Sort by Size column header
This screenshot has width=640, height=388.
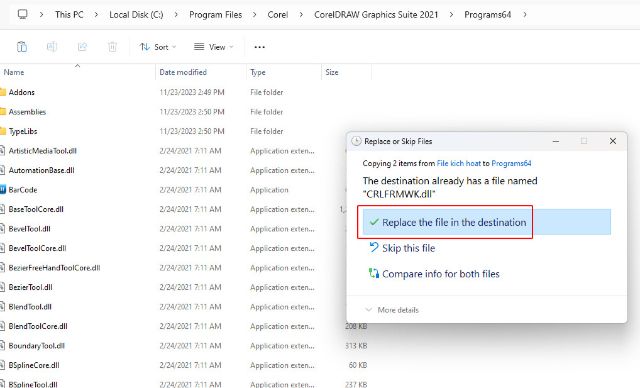tap(331, 72)
